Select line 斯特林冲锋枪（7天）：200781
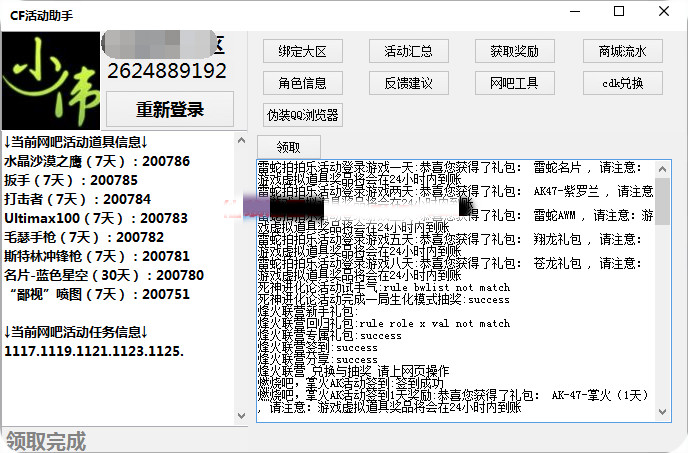Screen dimensions: 688x453 (97, 256)
